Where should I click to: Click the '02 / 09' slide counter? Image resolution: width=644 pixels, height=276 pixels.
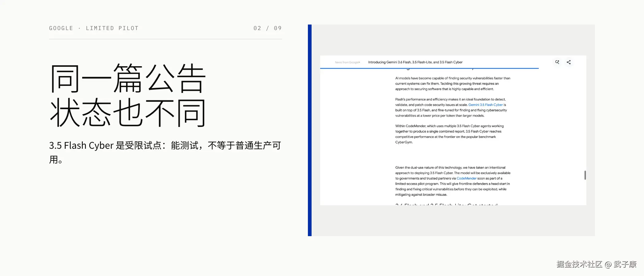coord(267,28)
